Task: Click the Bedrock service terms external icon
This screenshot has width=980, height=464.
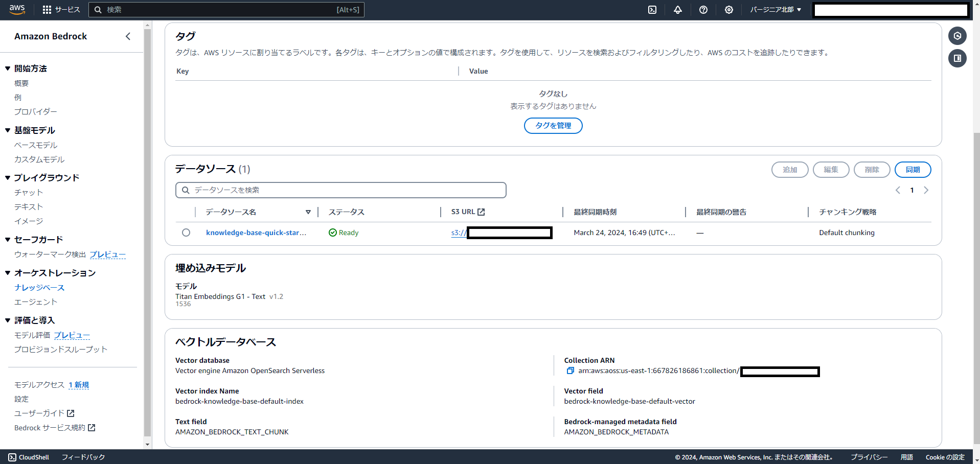Action: [x=92, y=428]
